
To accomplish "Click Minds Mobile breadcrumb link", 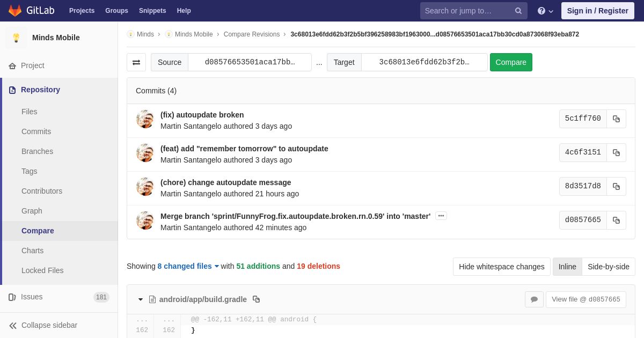I will tap(194, 34).
